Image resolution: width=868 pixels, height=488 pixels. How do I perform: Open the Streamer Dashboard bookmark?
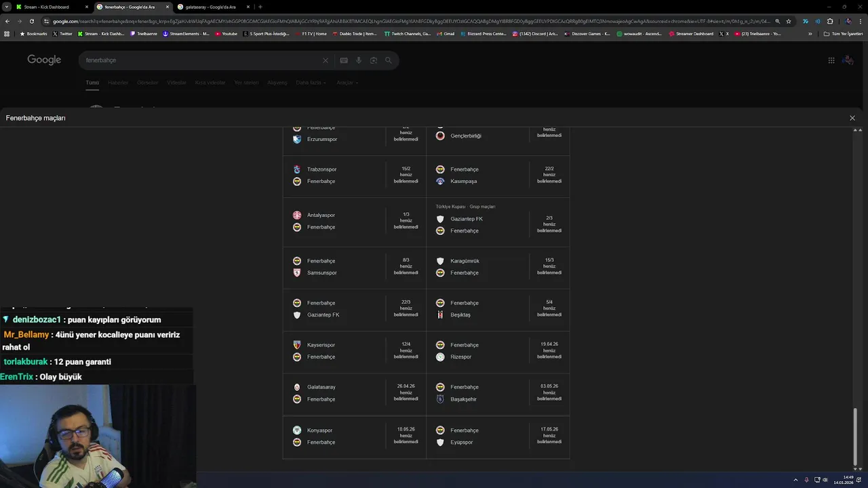point(691,33)
